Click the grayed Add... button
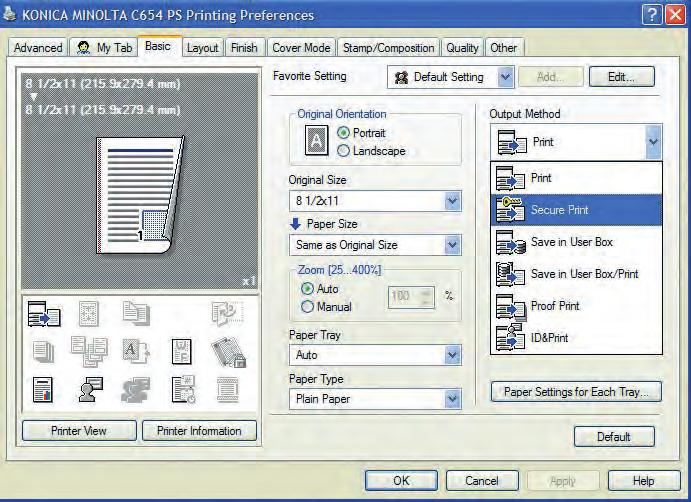The image size is (691, 502). coord(551,77)
